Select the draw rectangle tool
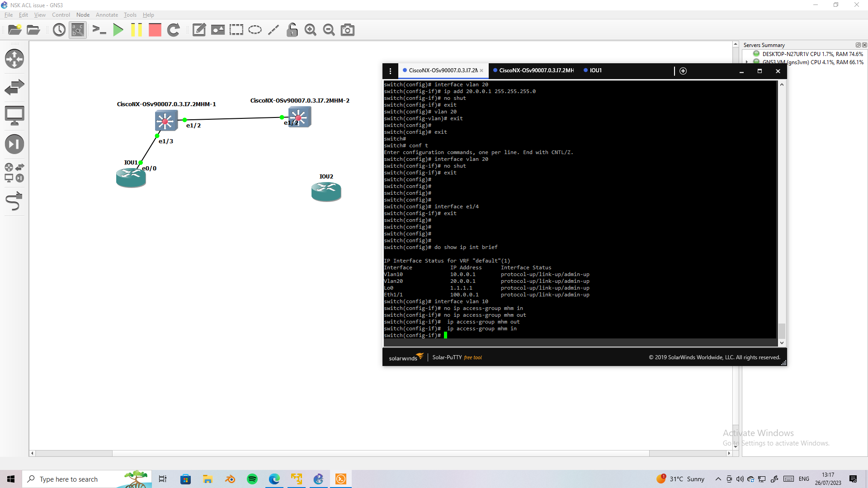The width and height of the screenshot is (868, 488). [x=236, y=30]
